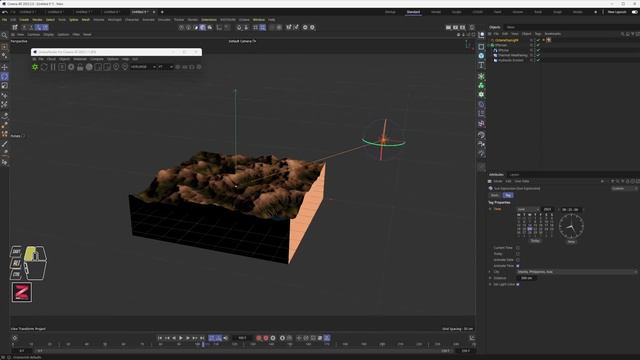Screen dimensions: 640x360
Task: Open the Octane PT kernel dropdown
Action: pyautogui.click(x=165, y=67)
